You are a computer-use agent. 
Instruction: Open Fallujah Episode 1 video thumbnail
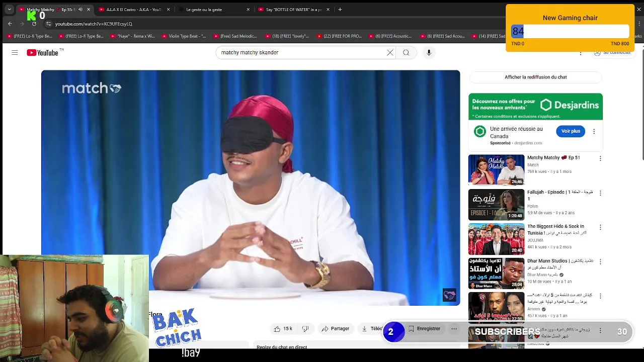pyautogui.click(x=496, y=204)
